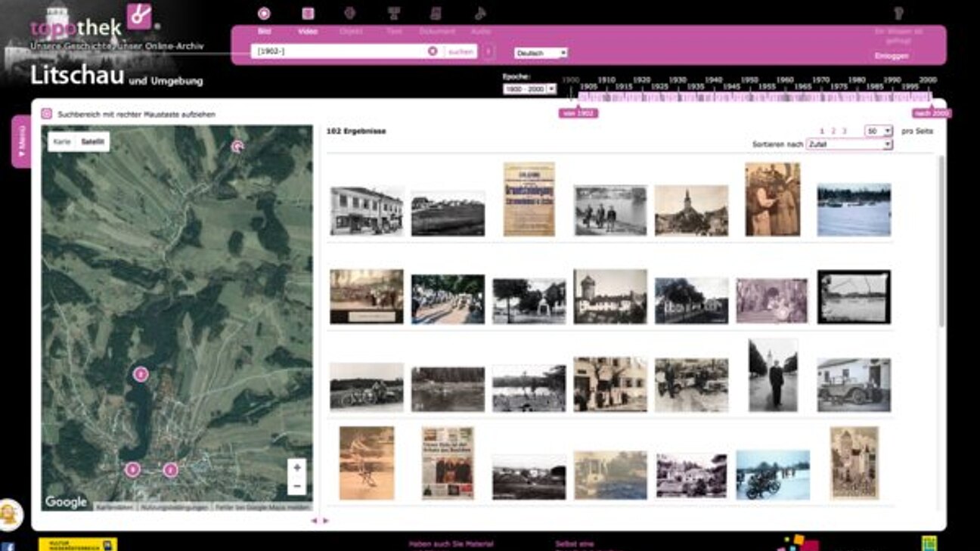Toggle the Bild media type icon
Screen dimensions: 980x551
[x=264, y=13]
